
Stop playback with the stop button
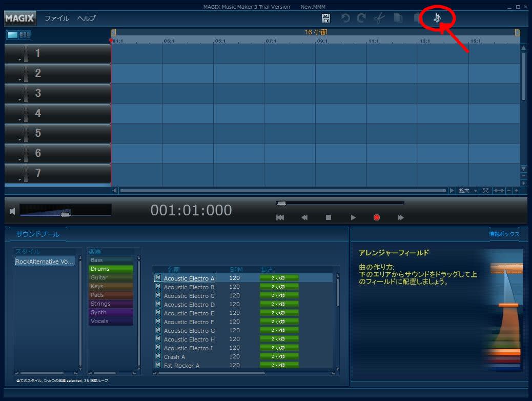pyautogui.click(x=329, y=217)
